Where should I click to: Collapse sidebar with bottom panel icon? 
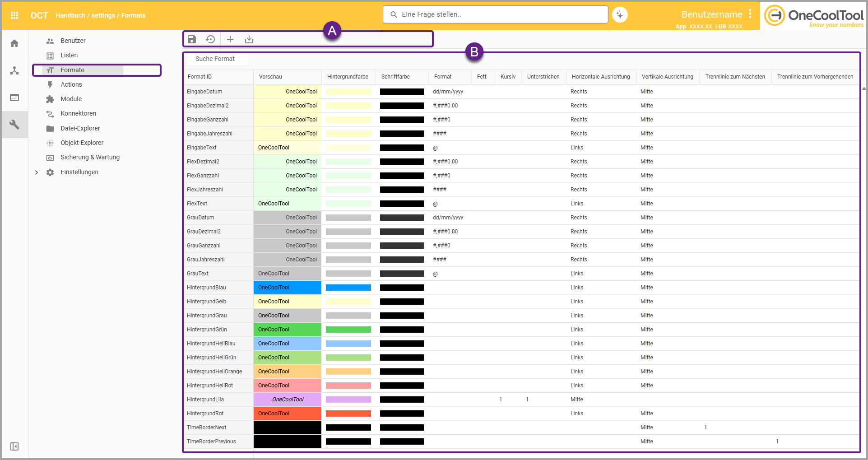click(14, 446)
